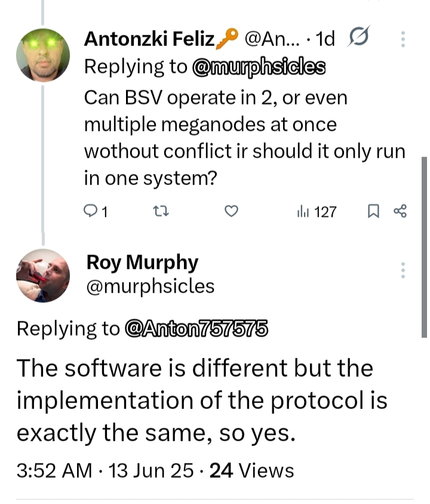Image resolution: width=430 pixels, height=504 pixels.
Task: Share Antonzki Feliz's tweet
Action: (x=400, y=211)
